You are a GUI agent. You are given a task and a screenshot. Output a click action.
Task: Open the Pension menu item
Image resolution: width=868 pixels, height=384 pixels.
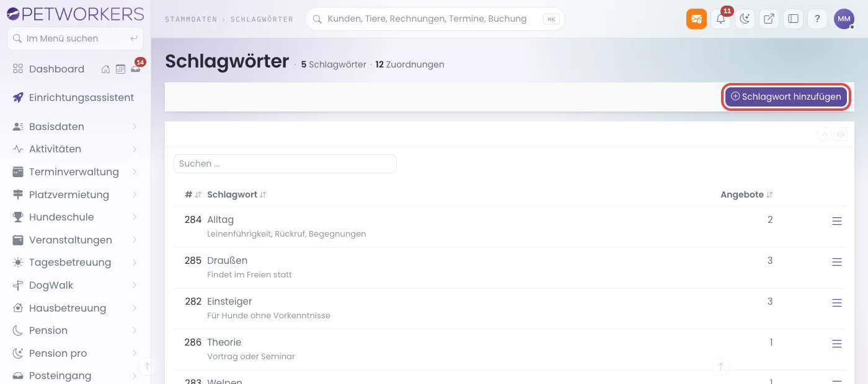pos(75,331)
